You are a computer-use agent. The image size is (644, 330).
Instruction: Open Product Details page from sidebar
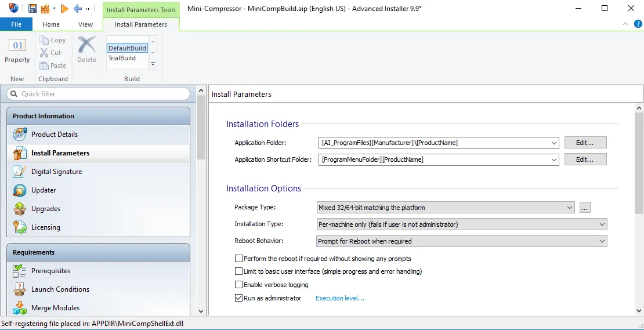click(98, 134)
